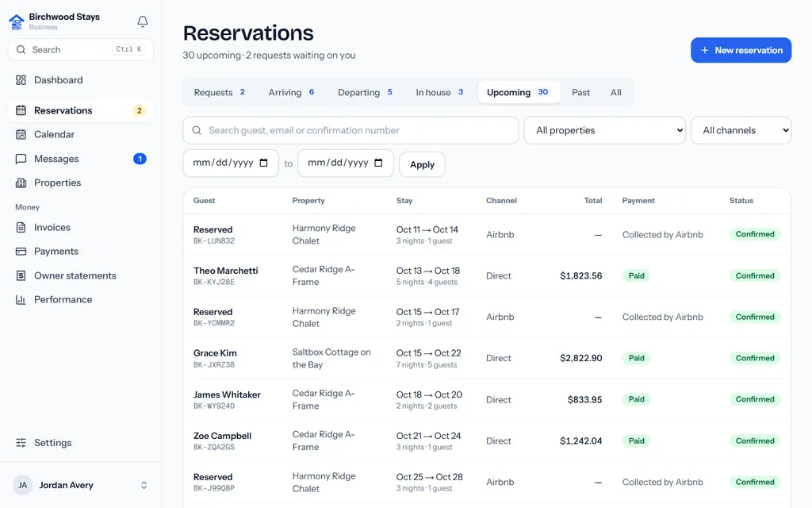Open the Calendar page link
This screenshot has width=812, height=508.
(81, 134)
